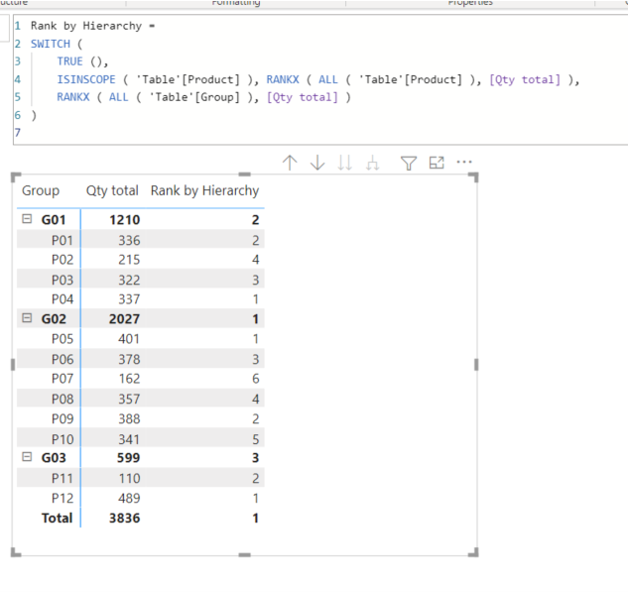Select the P07 product row label
Viewport: 628px width, 592px height.
(x=62, y=379)
